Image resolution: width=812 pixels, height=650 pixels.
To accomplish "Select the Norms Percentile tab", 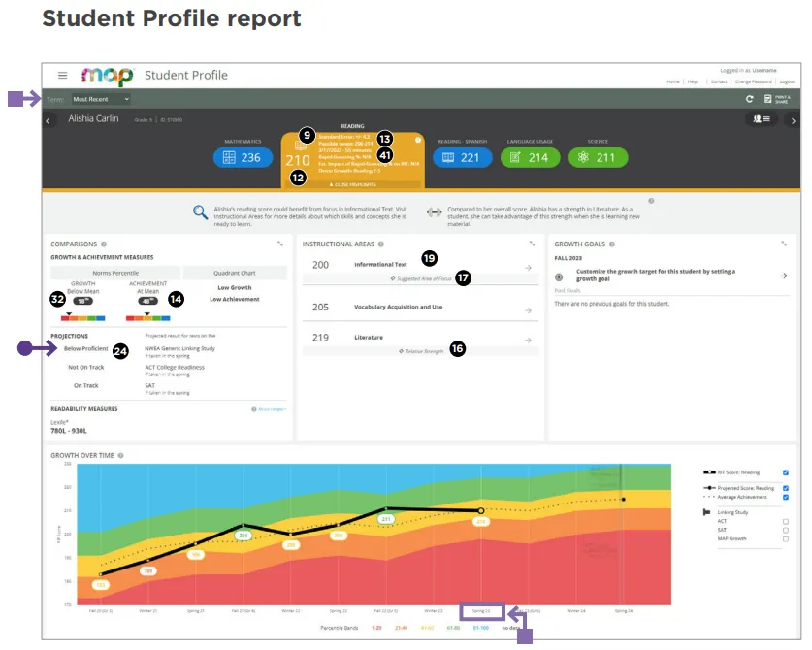I will [114, 274].
